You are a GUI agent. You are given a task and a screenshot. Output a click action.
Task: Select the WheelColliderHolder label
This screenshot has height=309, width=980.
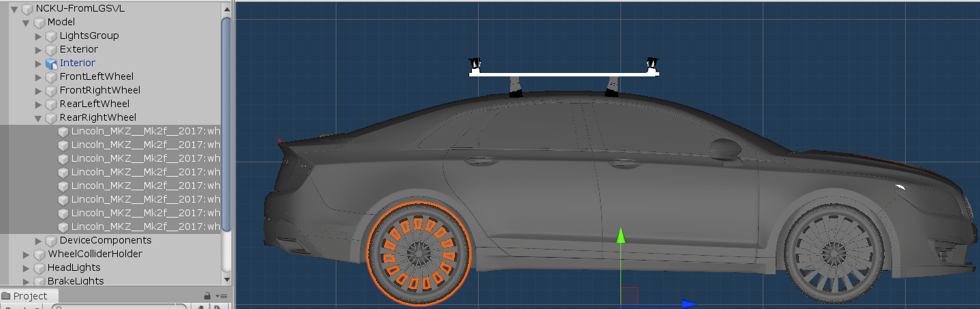pos(95,254)
